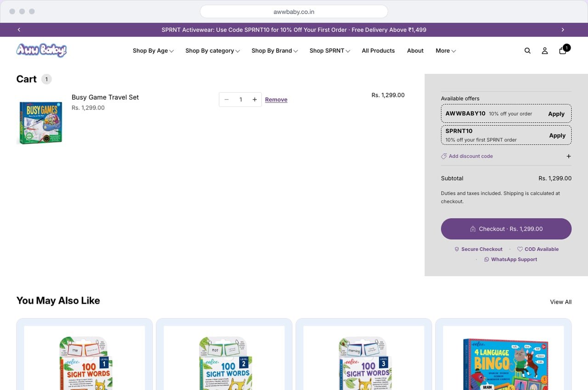The width and height of the screenshot is (588, 390).
Task: Click the Checkout Rs. 1,299.00 button
Action: click(506, 228)
